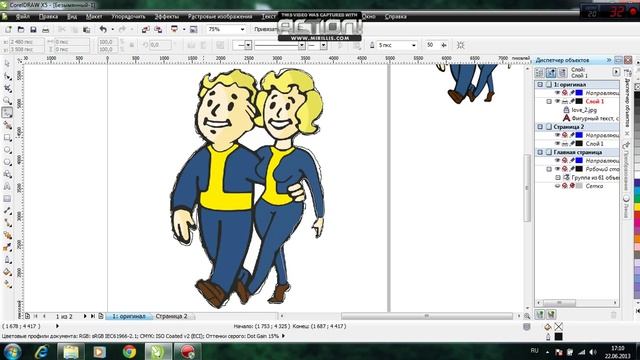Click the Save toolbar icon
The image size is (640, 360).
33,29
